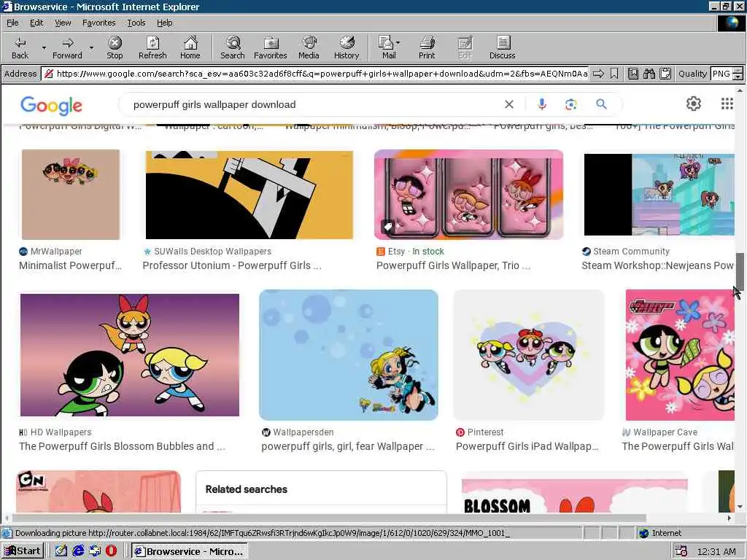The width and height of the screenshot is (747, 560).
Task: Open Forward button history dropdown arrow
Action: [91, 47]
